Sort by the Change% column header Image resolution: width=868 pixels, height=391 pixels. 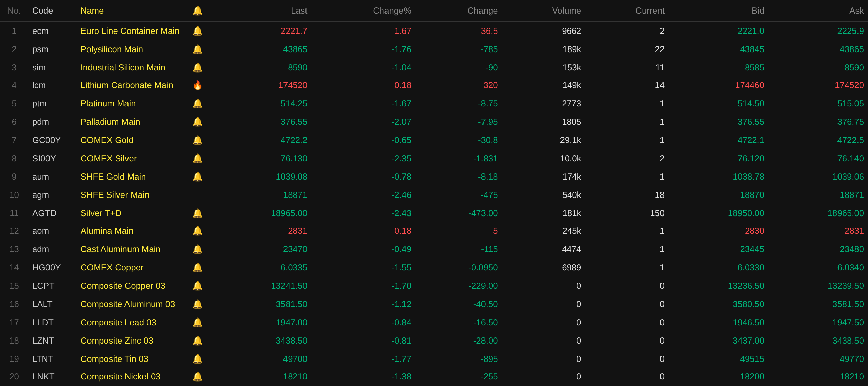tap(392, 11)
